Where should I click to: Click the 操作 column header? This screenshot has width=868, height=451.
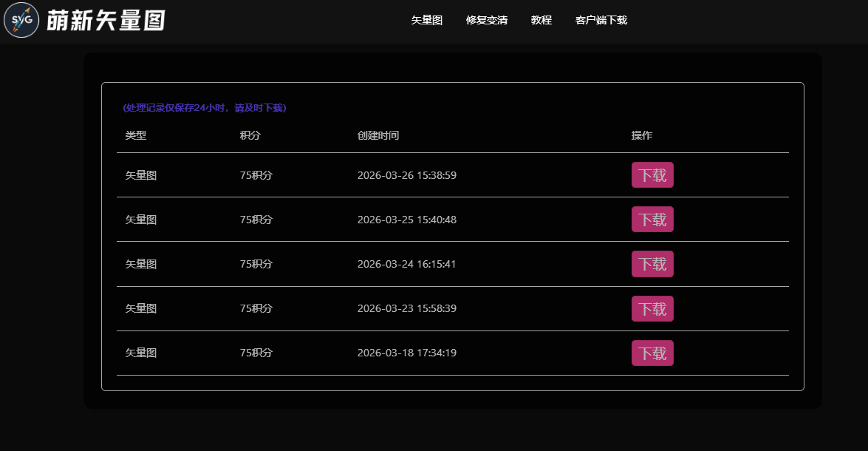coord(641,136)
